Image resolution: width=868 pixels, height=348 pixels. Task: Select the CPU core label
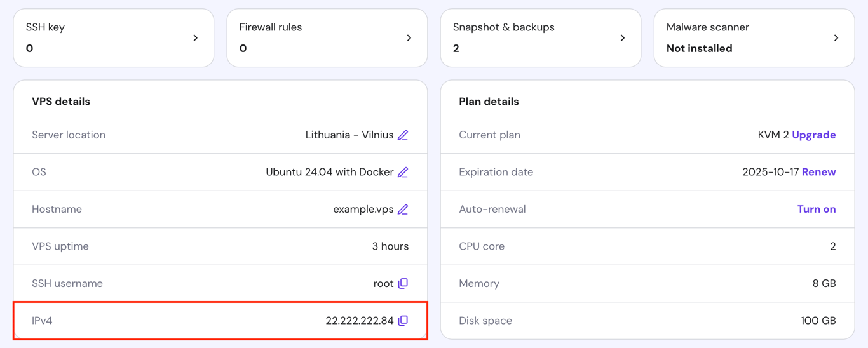(482, 246)
